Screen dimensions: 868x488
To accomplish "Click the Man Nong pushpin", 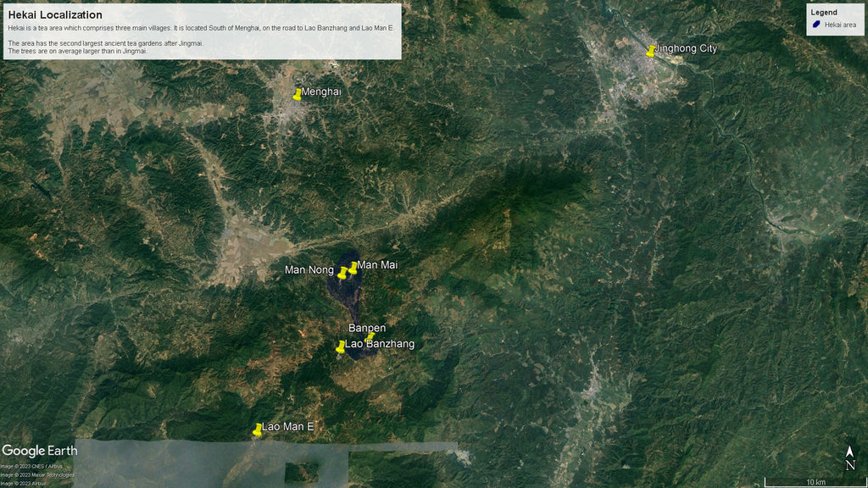I will click(342, 273).
